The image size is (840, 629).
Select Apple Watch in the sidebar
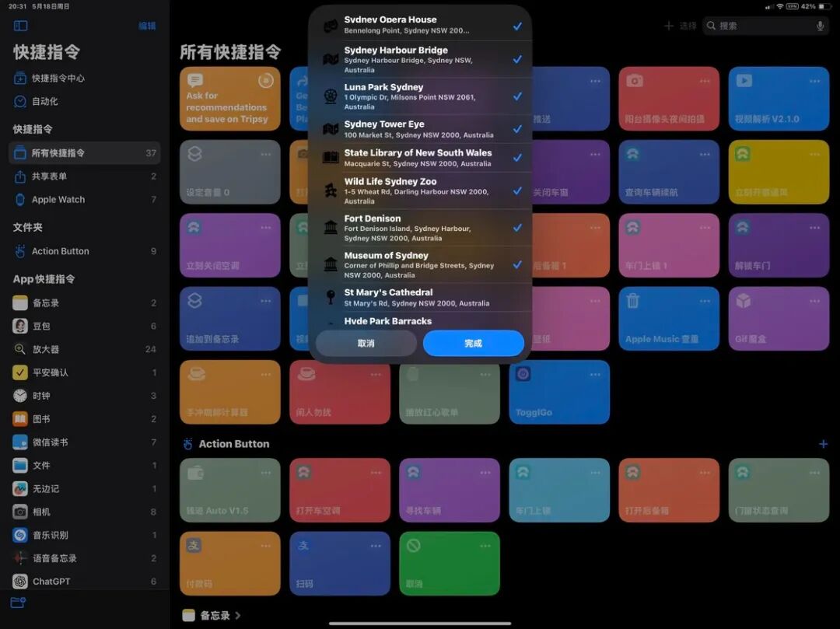pyautogui.click(x=85, y=200)
